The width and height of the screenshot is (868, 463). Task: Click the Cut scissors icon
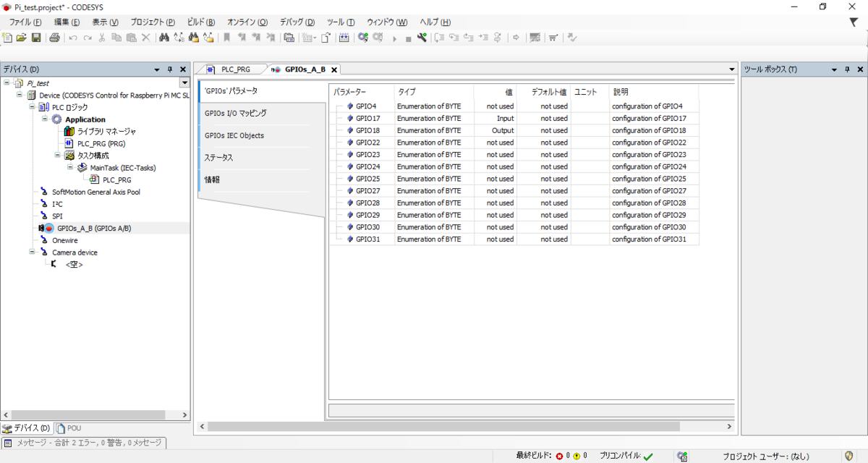[x=102, y=38]
